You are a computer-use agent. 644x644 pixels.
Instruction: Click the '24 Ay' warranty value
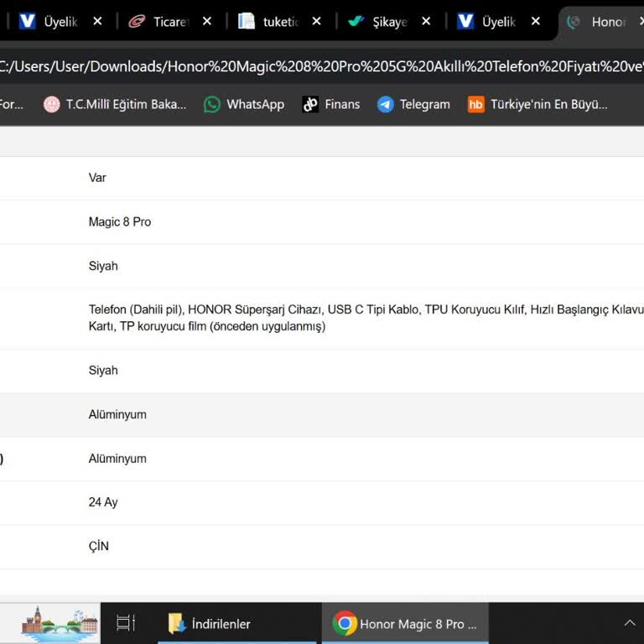pos(103,502)
